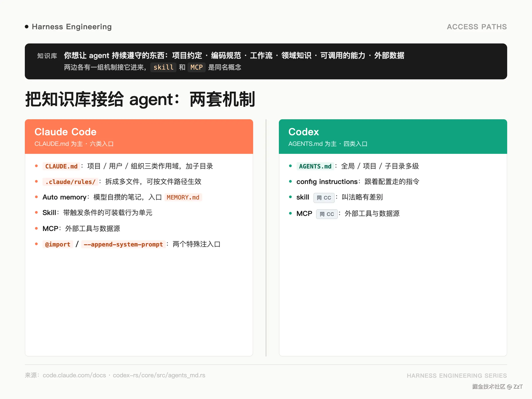Click "跟着配置走的指令" description

392,182
